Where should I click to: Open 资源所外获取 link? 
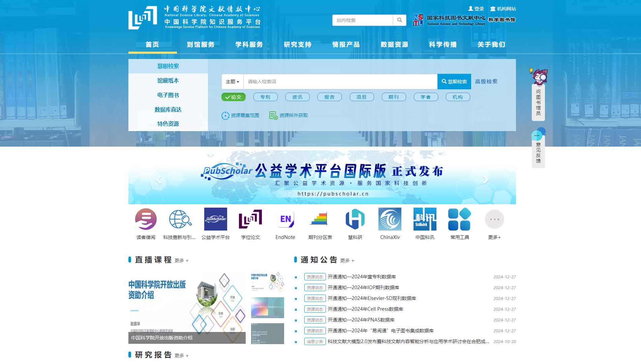(288, 115)
